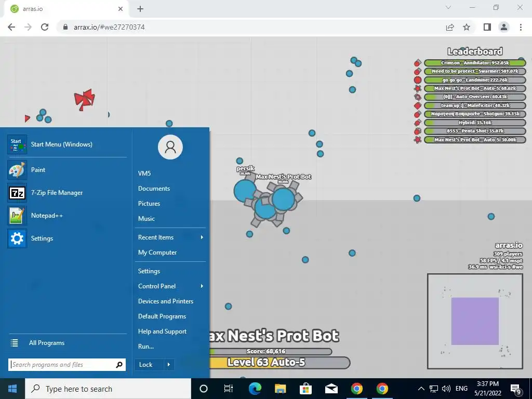532x399 pixels.
Task: Click the Windows Start button
Action: click(x=12, y=389)
